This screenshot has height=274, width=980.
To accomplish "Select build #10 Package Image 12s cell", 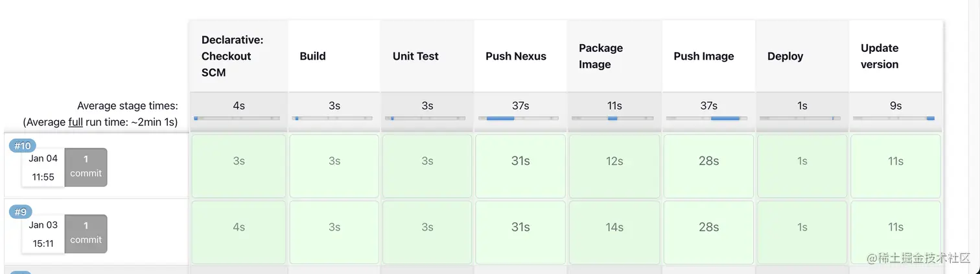I will (614, 166).
